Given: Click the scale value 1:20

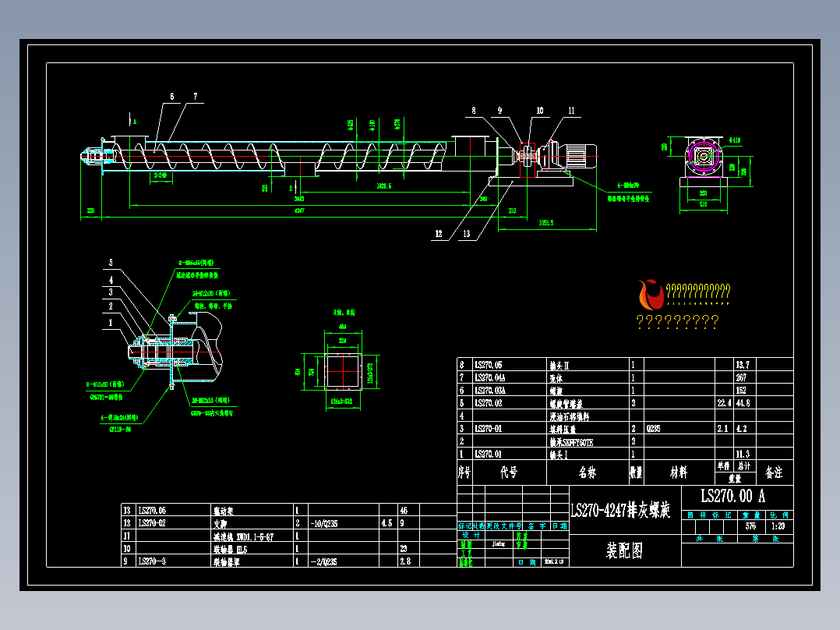Looking at the screenshot, I should [x=778, y=526].
